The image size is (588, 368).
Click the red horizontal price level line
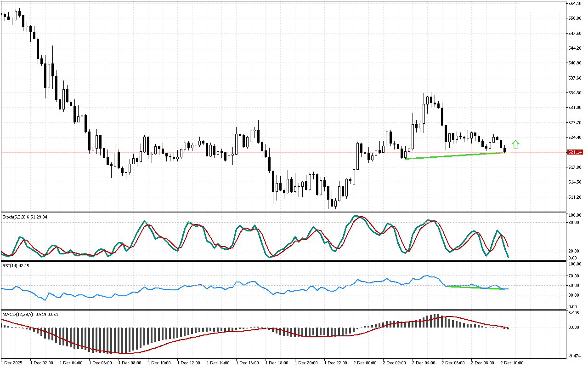tap(276, 151)
